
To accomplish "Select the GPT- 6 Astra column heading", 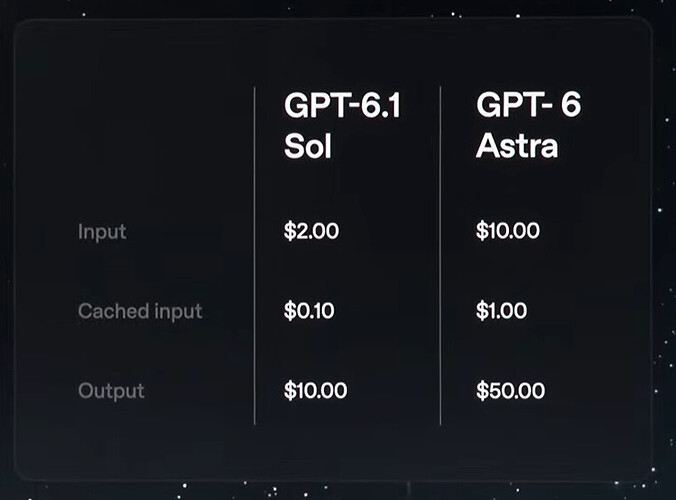I will coord(529,125).
